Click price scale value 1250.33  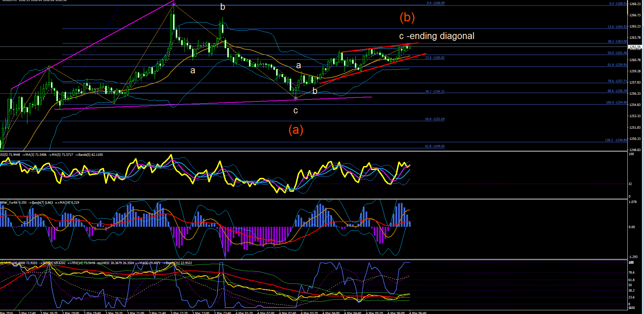coord(635,139)
